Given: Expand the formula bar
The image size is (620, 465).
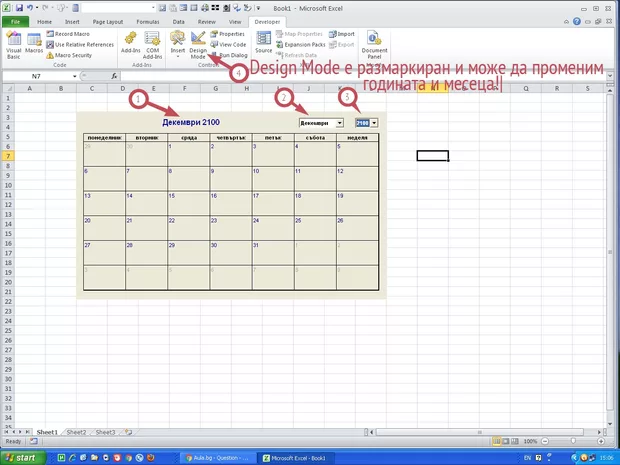Looking at the screenshot, I should click(x=609, y=76).
